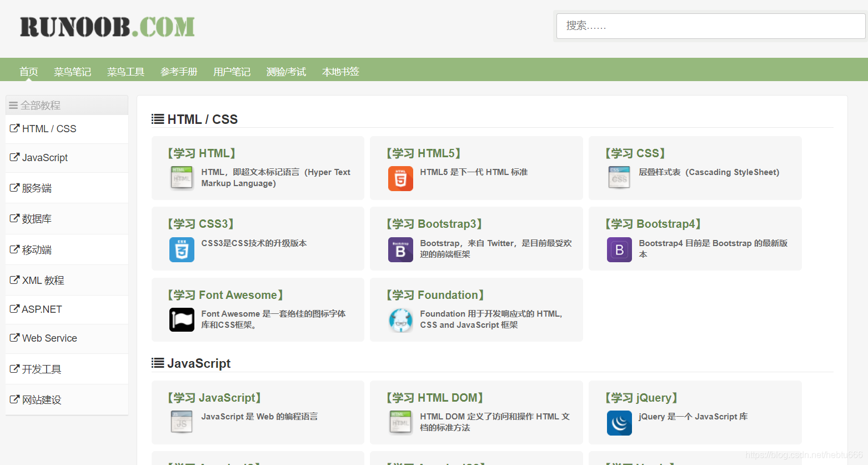Image resolution: width=868 pixels, height=465 pixels.
Task: Open the 【学习 Bootstrap3】 title link
Action: tap(434, 224)
